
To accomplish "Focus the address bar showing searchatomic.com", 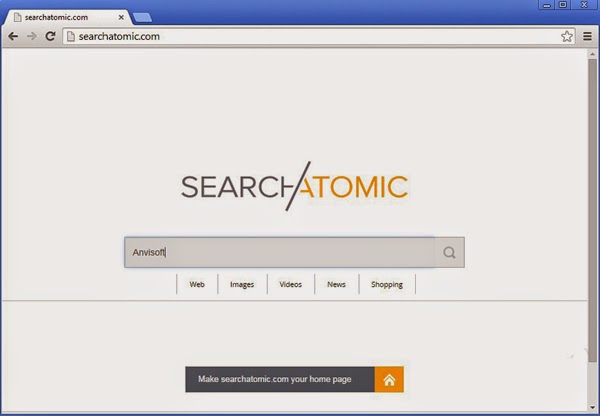I will point(319,36).
